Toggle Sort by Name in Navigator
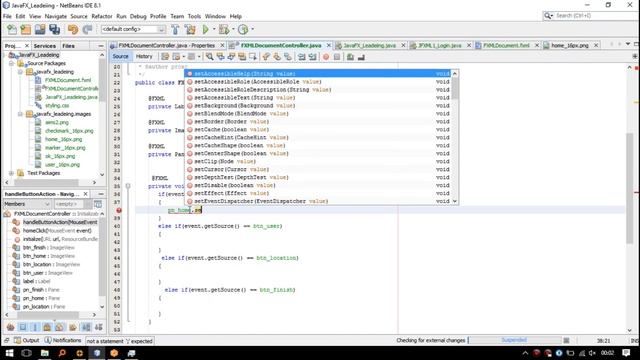 (86, 327)
